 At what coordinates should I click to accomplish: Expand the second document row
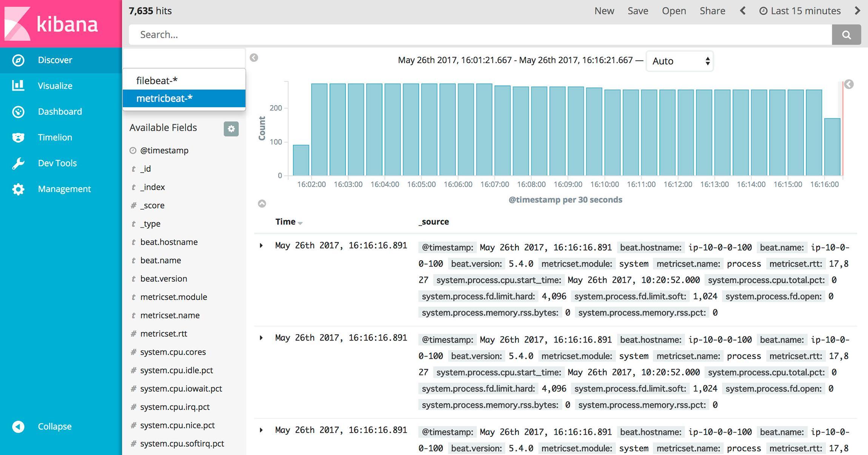point(261,338)
